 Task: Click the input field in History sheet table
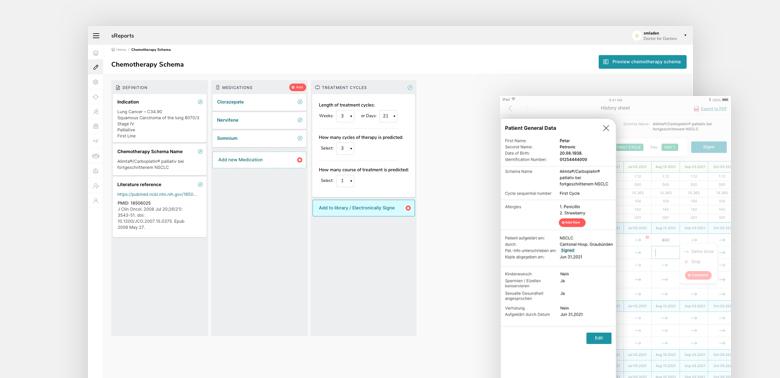click(666, 252)
